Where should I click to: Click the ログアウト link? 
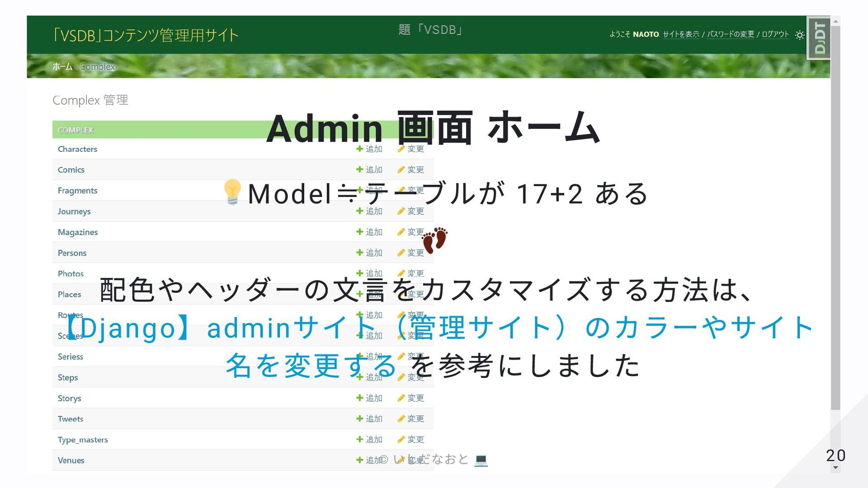pos(775,34)
